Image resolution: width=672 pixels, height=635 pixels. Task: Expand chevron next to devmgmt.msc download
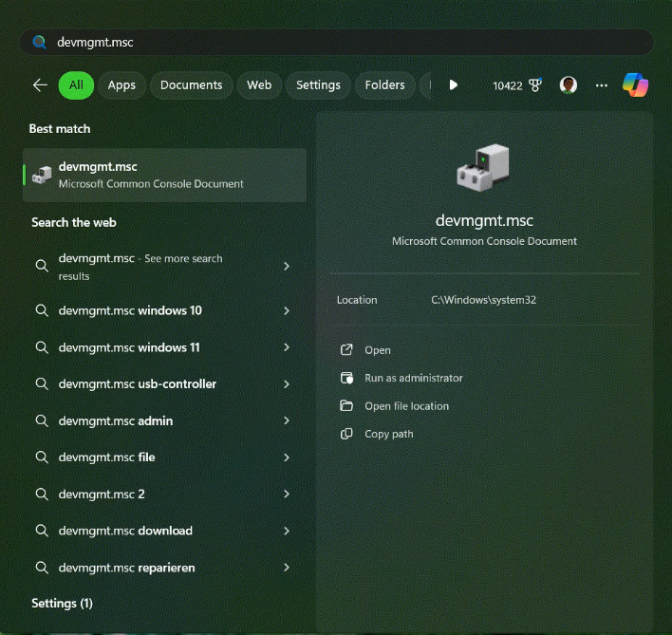coord(287,531)
